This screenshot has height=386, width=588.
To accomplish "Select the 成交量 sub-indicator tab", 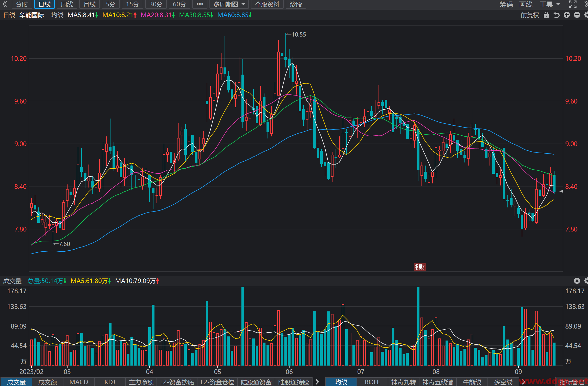I will pyautogui.click(x=16, y=382).
